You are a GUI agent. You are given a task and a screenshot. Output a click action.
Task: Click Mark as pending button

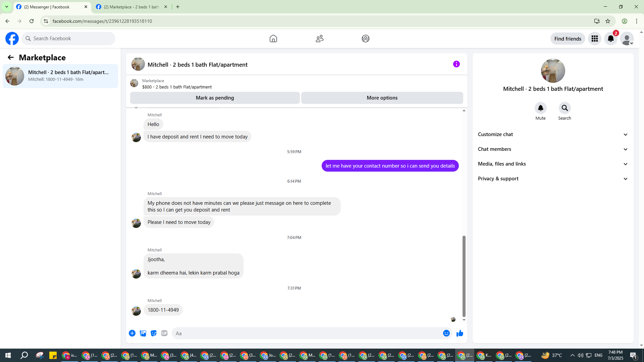[215, 98]
